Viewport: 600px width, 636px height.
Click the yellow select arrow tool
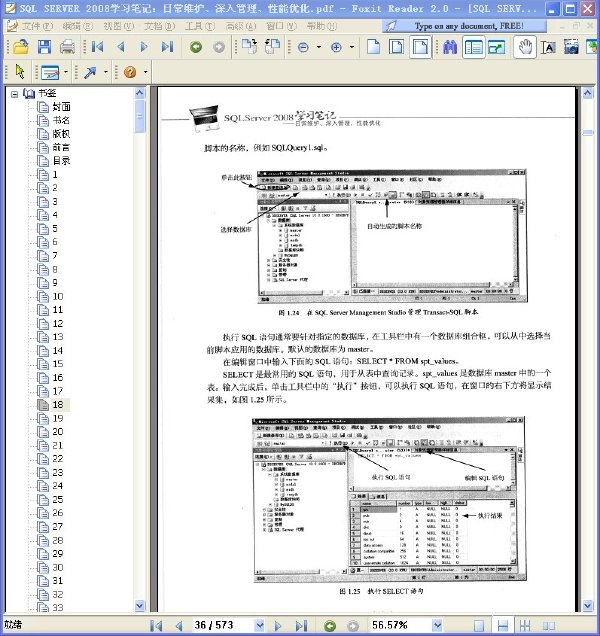pos(19,72)
